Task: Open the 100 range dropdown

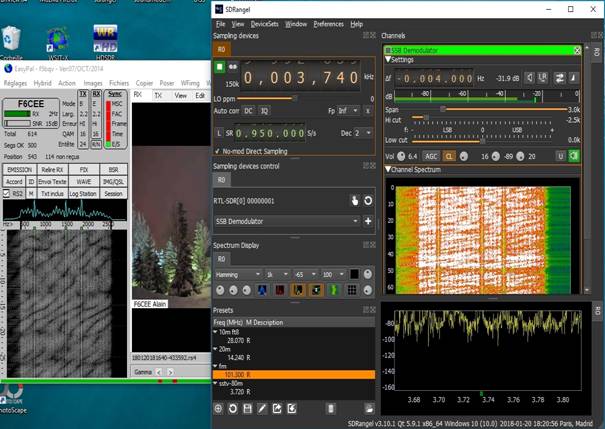Action: coord(333,275)
